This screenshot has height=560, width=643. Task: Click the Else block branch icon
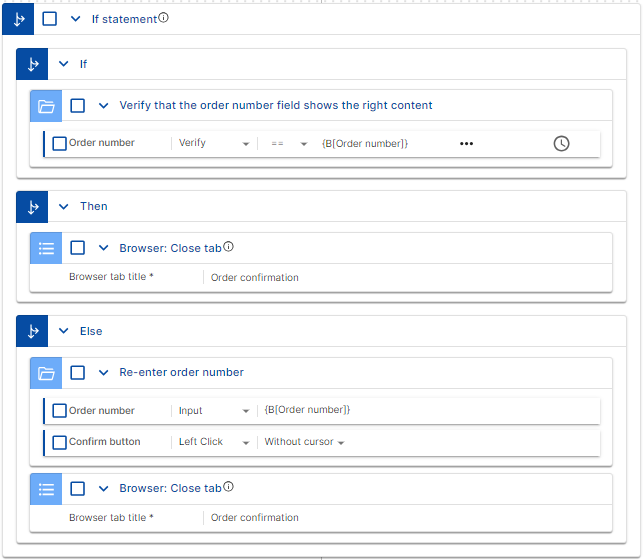click(x=33, y=332)
